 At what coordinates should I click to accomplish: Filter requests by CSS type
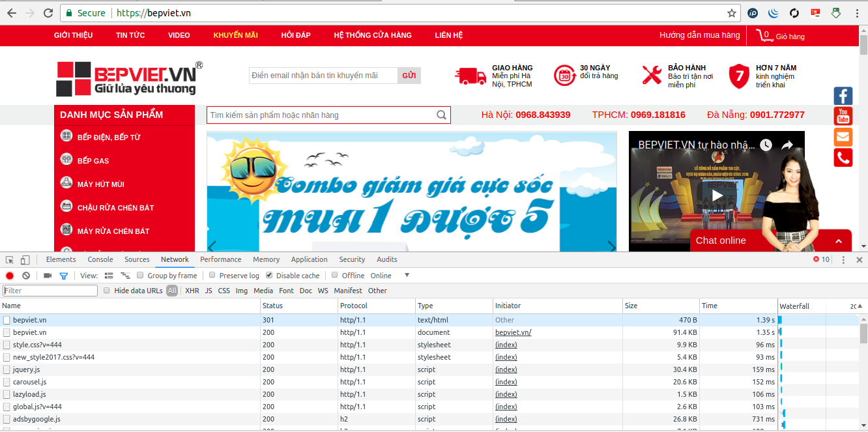(x=224, y=291)
